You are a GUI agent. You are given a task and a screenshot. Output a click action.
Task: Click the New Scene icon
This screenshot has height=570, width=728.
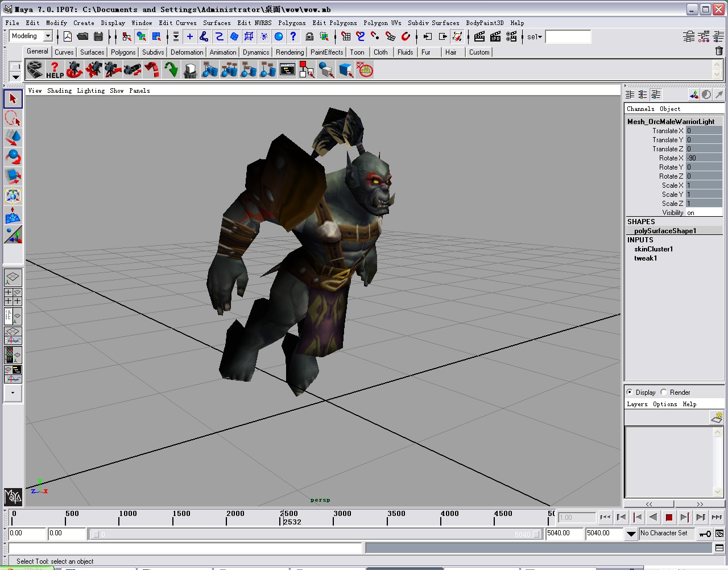(68, 36)
